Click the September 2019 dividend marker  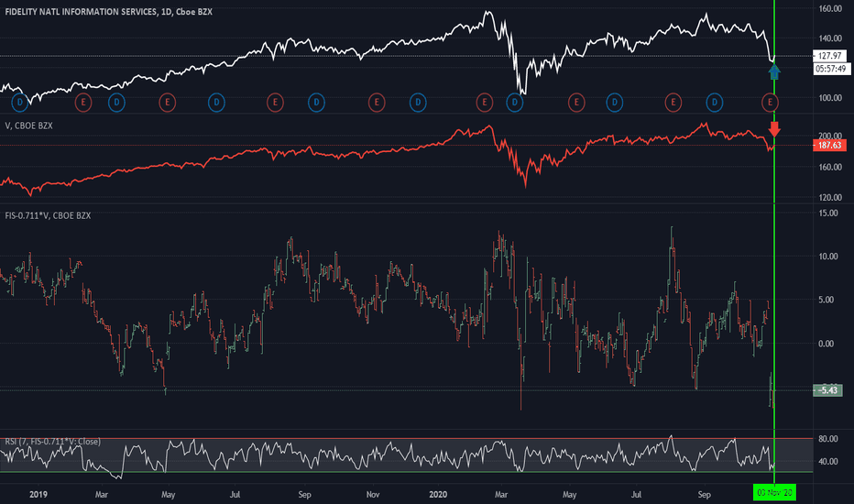click(x=316, y=102)
